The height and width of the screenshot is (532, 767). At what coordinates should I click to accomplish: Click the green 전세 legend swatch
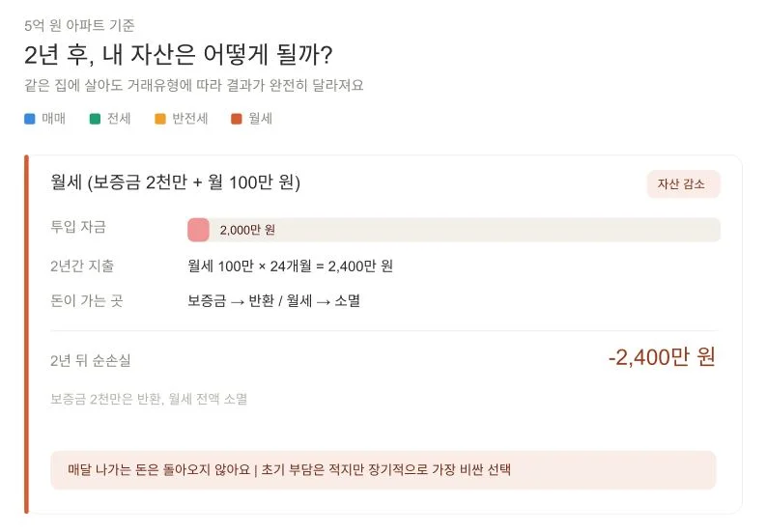point(95,119)
